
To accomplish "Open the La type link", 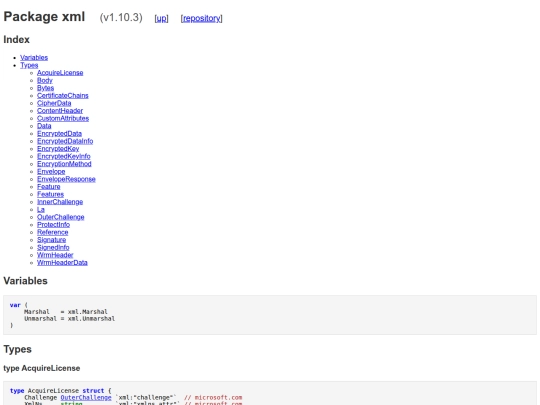I will coord(41,209).
